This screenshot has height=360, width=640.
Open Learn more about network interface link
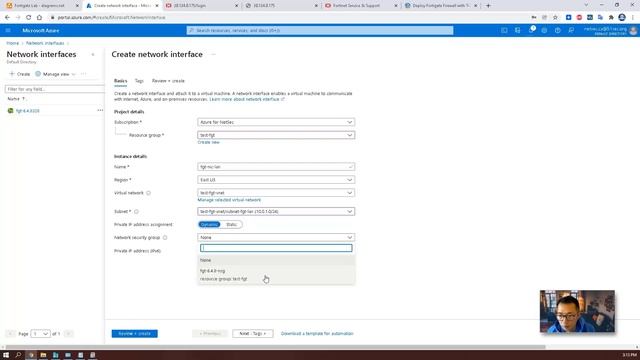point(247,99)
